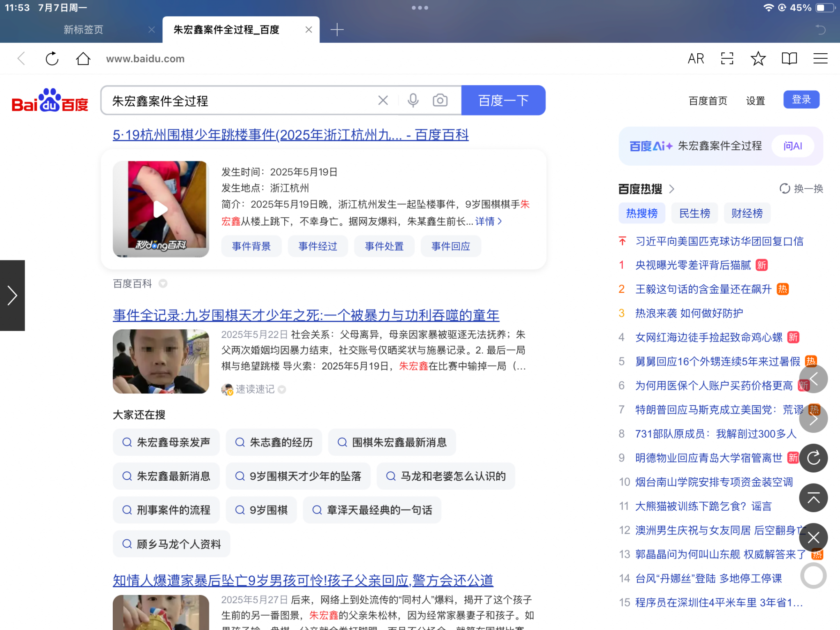Tap the hollow white circle floating button
This screenshot has height=630, width=840.
pos(813,575)
